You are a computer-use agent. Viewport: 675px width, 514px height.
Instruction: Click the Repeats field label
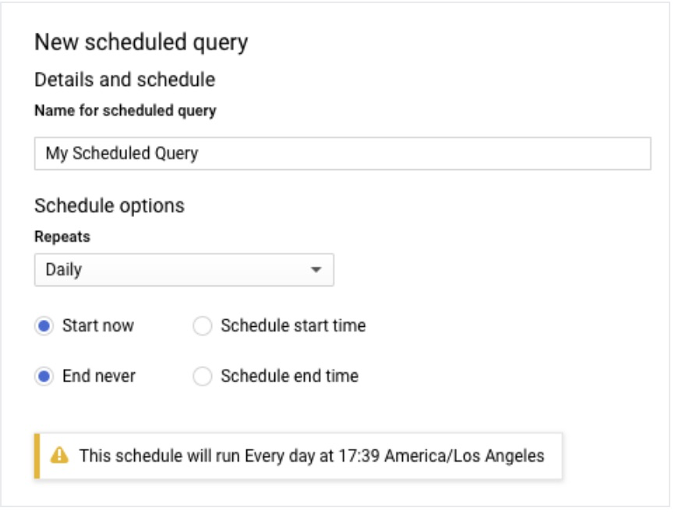pos(62,237)
